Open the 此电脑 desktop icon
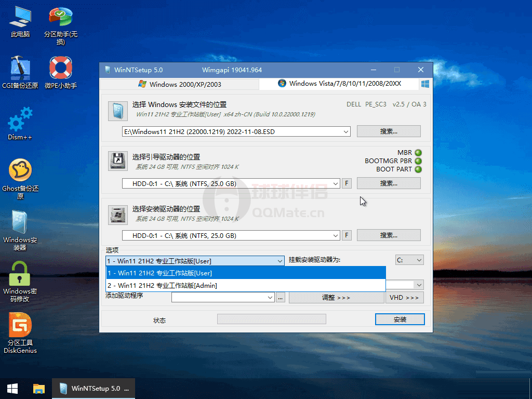The image size is (532, 399). coord(20,21)
